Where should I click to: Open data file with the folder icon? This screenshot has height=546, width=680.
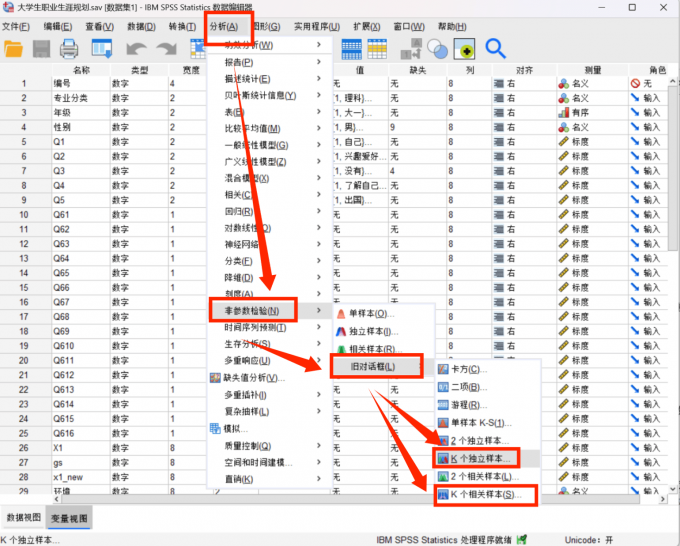(x=13, y=49)
